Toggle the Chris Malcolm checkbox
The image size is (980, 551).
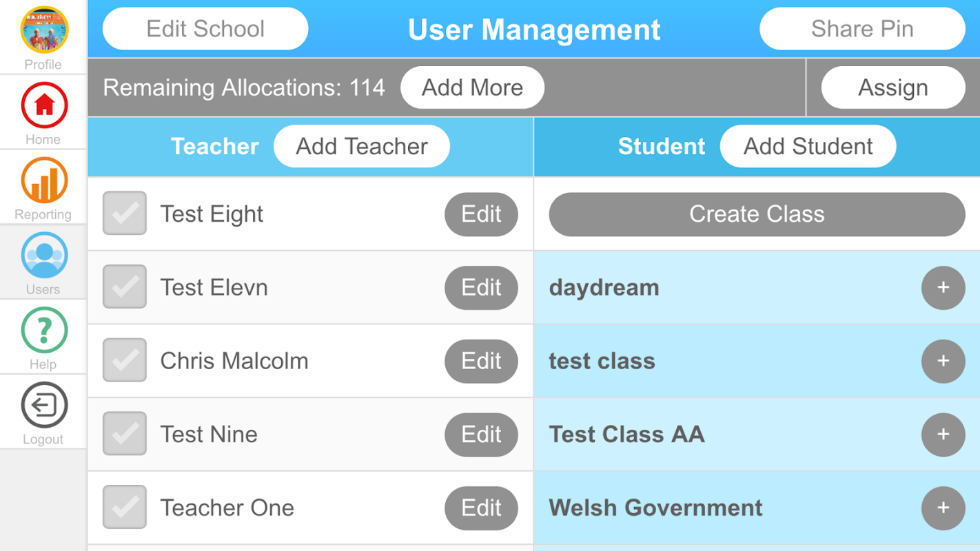tap(125, 360)
